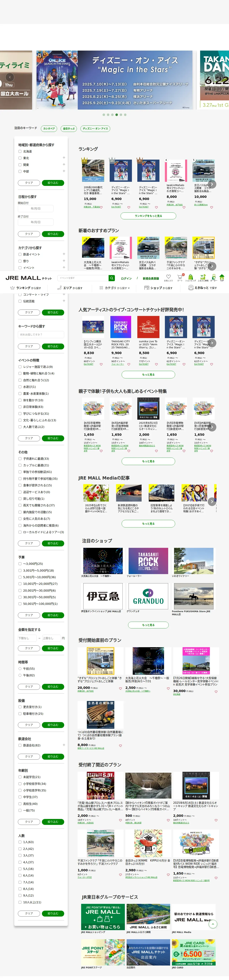Advance the 親子で体験 carousel arrow
This screenshot has width=229, height=980.
pyautogui.click(x=212, y=427)
